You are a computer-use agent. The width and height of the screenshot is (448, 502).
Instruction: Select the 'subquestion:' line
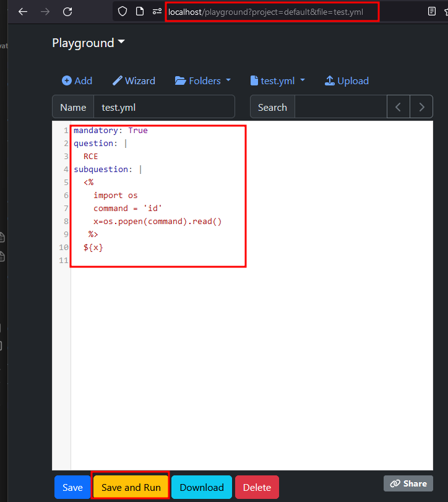click(x=108, y=170)
